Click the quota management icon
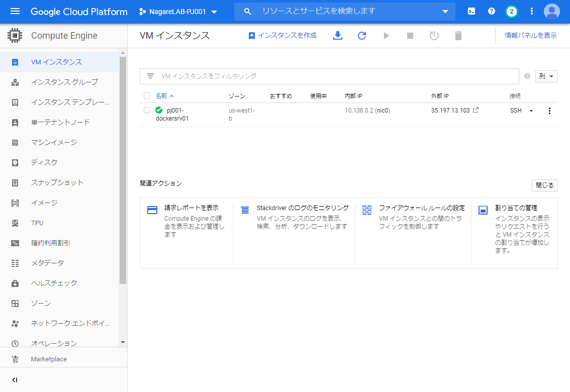This screenshot has height=392, width=570. tap(483, 210)
